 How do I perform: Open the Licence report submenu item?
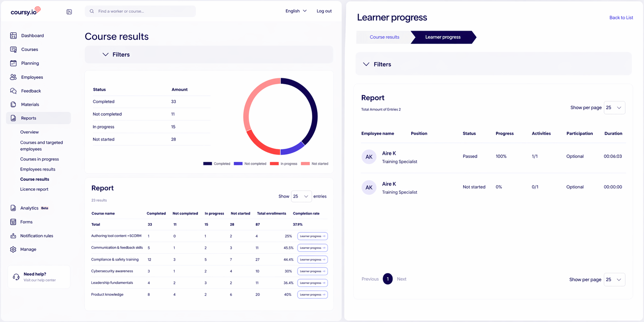(x=34, y=189)
